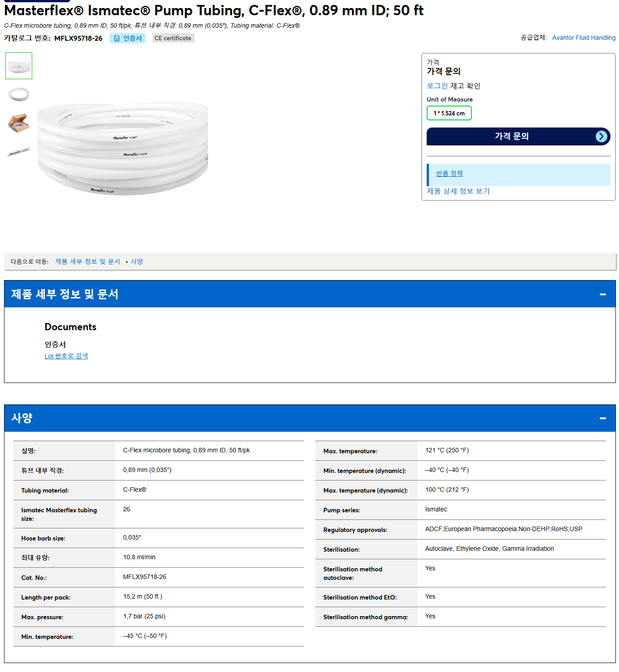Screen dimensions: 619x672
Task: Jump to 사양 anchor link
Action: 137,262
